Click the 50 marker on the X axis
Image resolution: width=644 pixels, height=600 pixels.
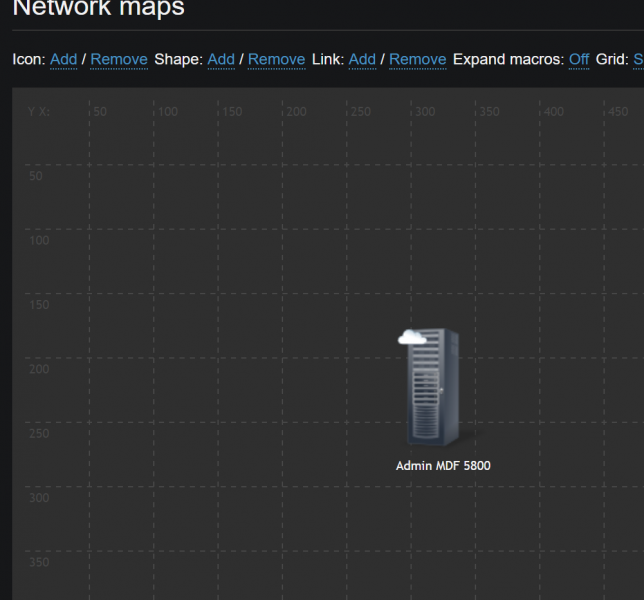[100, 112]
